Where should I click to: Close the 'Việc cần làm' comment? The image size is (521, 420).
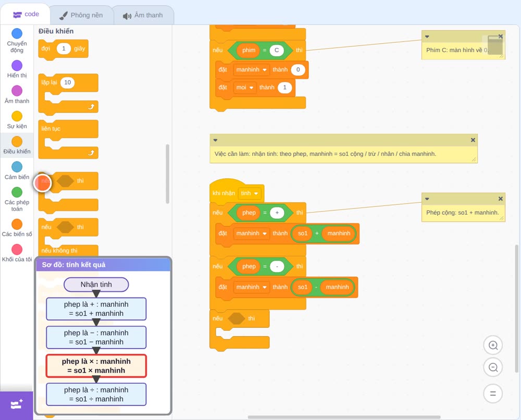[473, 140]
